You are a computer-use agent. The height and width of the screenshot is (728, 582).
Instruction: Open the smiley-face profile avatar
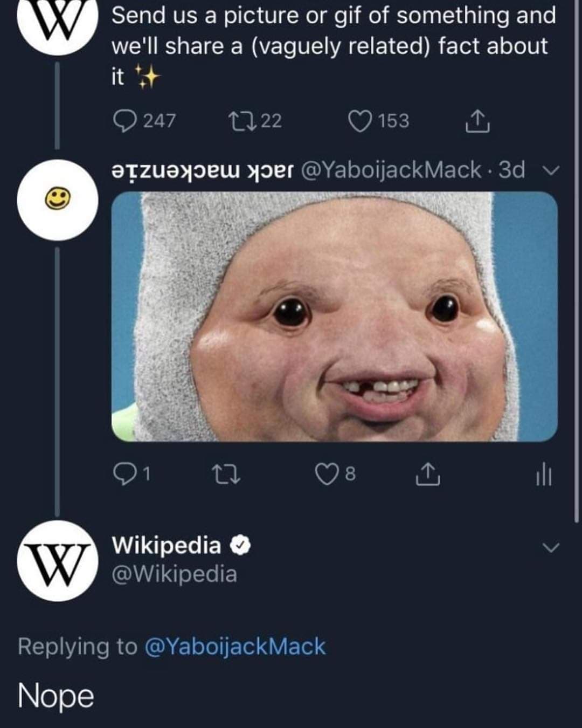[57, 200]
